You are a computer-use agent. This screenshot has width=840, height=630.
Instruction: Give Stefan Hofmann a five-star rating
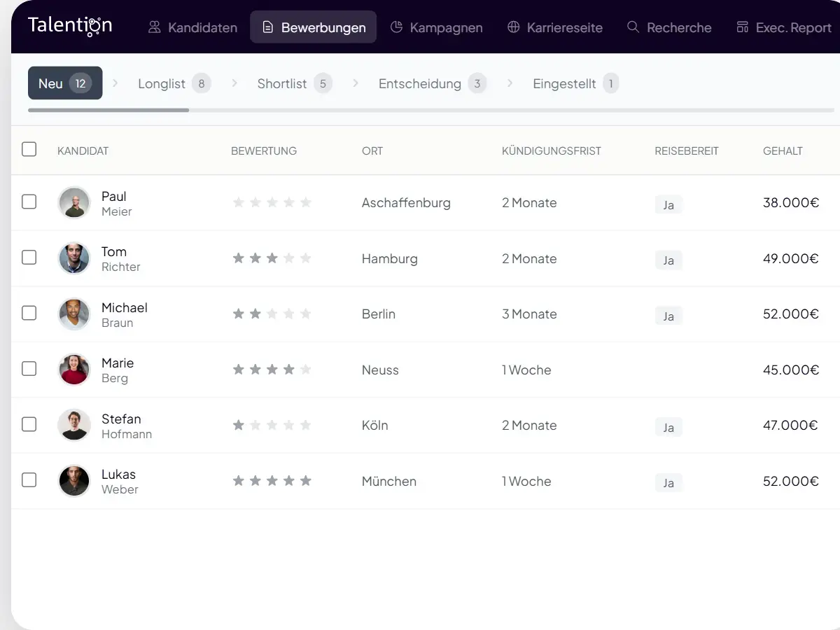point(306,425)
